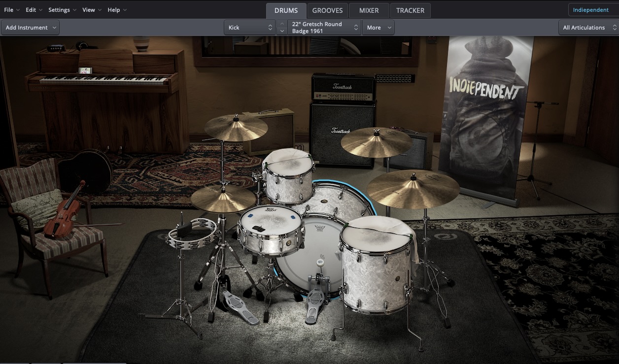Select the crash cymbal above the hi-hat
Screen dimensions: 619x364
click(x=236, y=128)
